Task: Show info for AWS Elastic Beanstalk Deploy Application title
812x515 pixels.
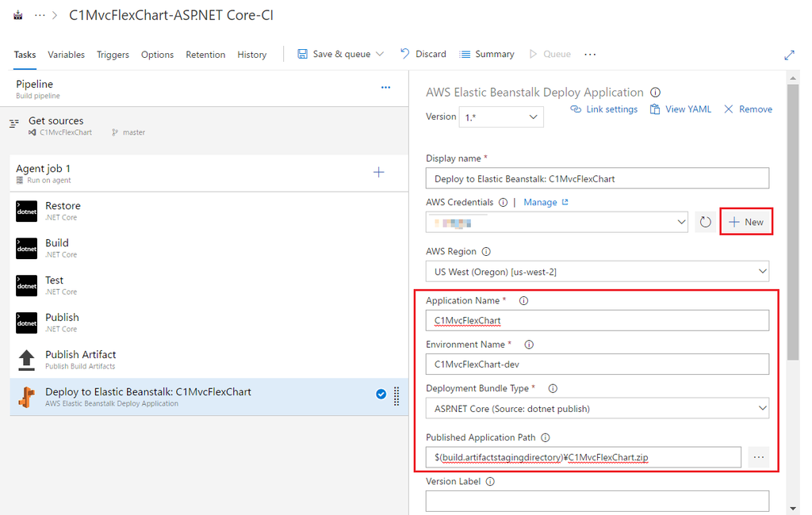Action: click(655, 93)
